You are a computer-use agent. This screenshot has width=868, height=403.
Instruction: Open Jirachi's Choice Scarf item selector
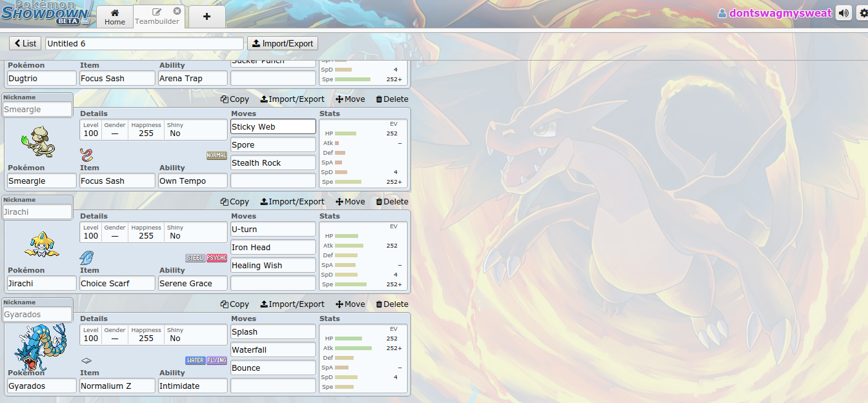pyautogui.click(x=117, y=283)
